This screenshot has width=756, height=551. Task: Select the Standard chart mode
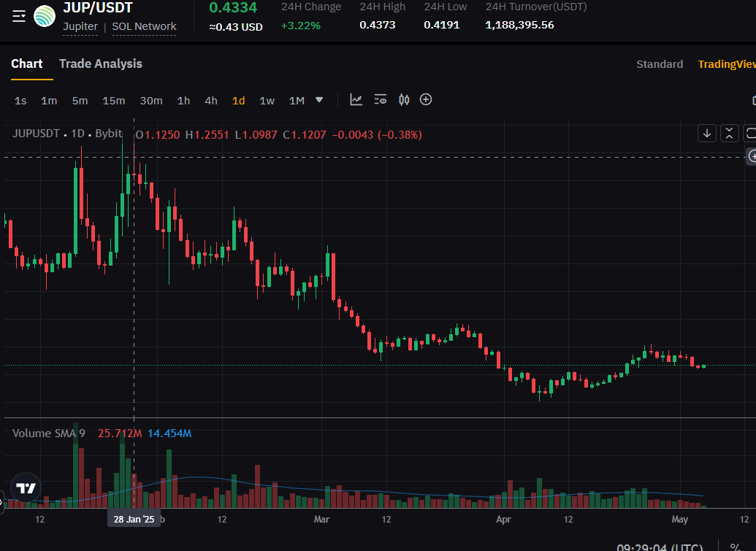(x=660, y=64)
